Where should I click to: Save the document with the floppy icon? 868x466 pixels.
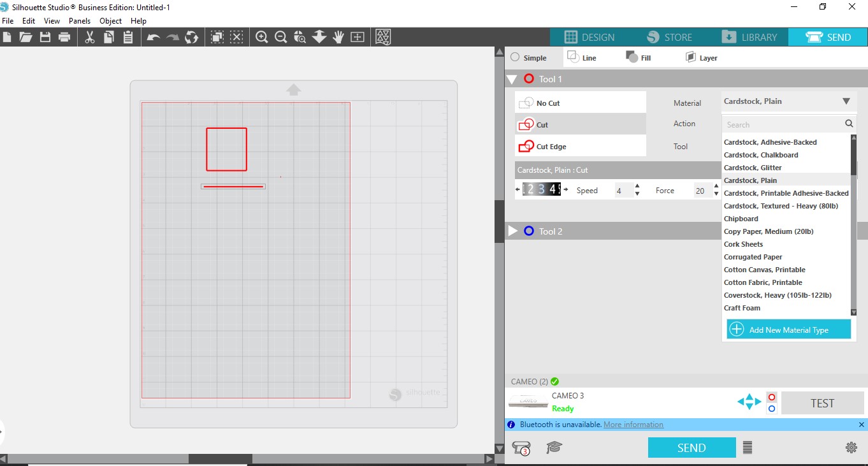[45, 37]
